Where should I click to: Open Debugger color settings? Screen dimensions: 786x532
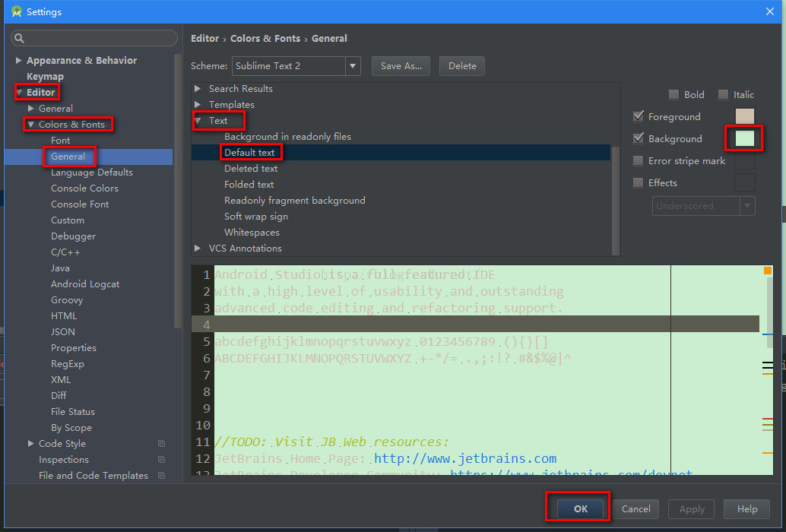(73, 236)
